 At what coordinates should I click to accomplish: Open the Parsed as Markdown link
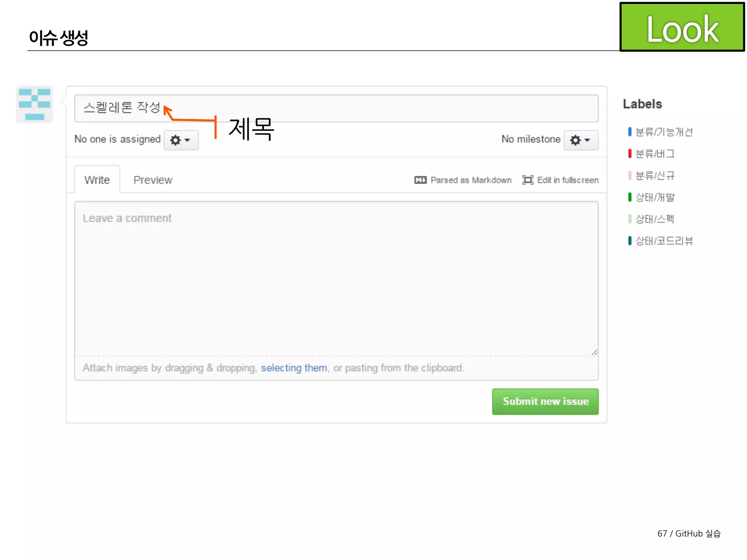(471, 180)
